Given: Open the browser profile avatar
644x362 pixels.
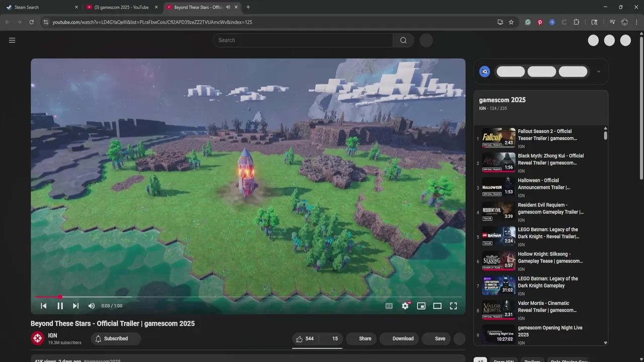Looking at the screenshot, I should pyautogui.click(x=624, y=22).
